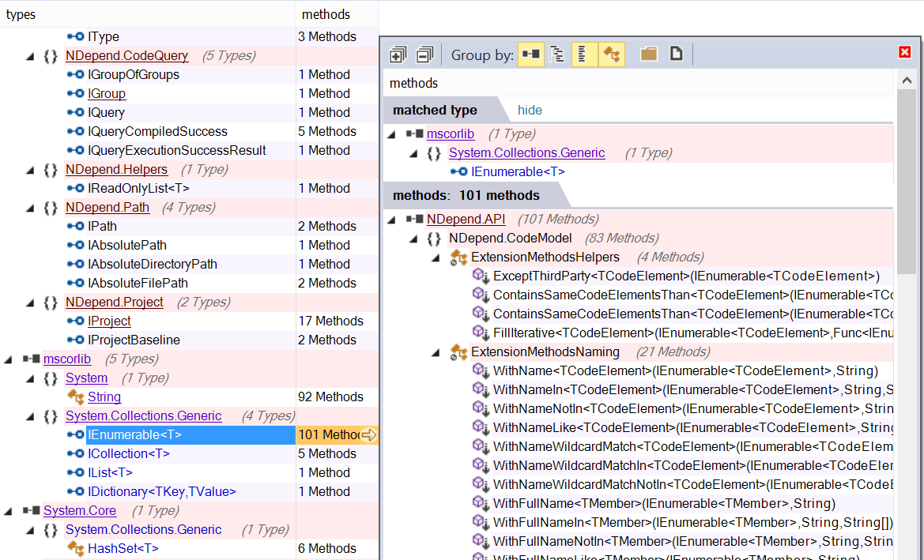Click the IQuery interface icon
The width and height of the screenshot is (924, 560).
tap(75, 112)
